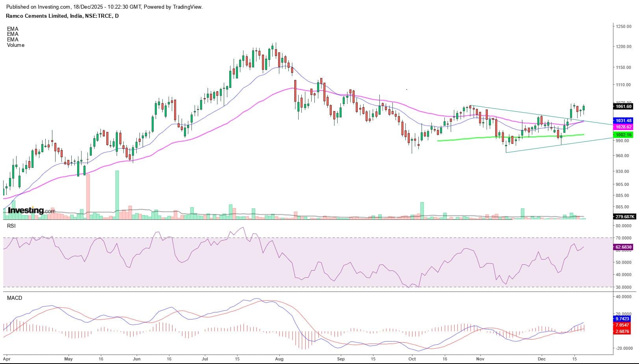Image resolution: width=639 pixels, height=364 pixels.
Task: Click the 960.00 price axis label
Action: coord(622,156)
